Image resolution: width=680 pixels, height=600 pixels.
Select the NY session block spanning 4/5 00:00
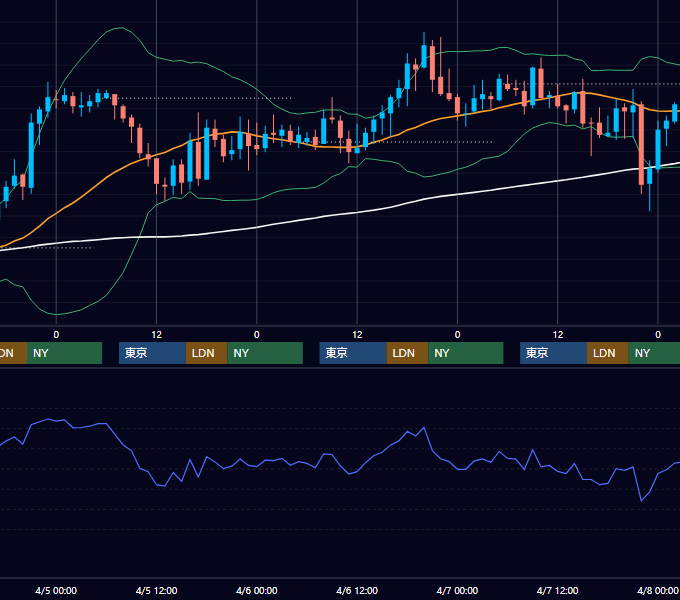64,353
